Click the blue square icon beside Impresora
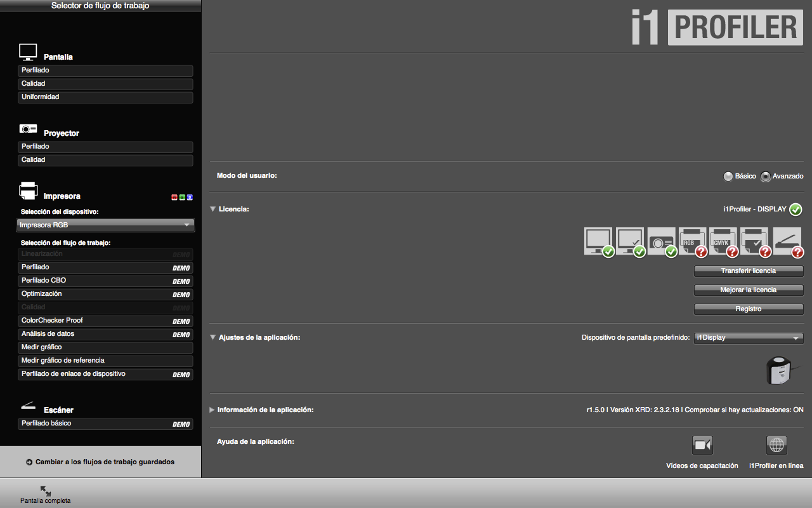 coord(190,197)
